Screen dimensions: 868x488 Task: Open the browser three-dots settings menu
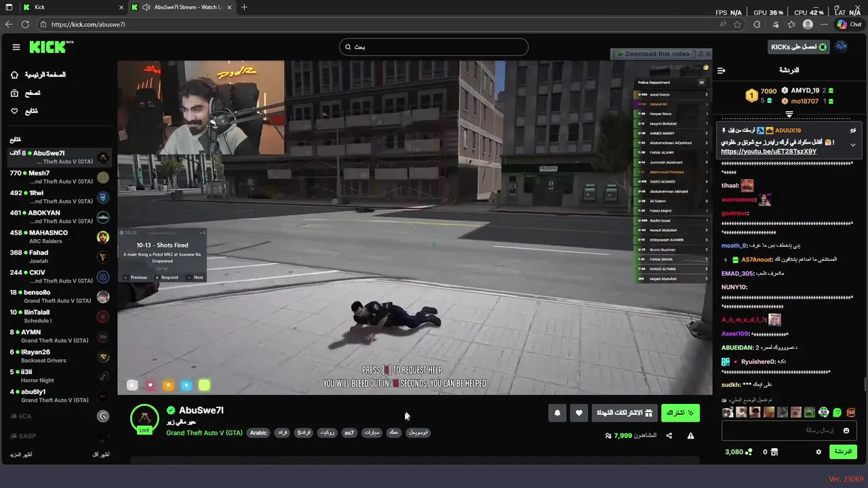[x=825, y=24]
